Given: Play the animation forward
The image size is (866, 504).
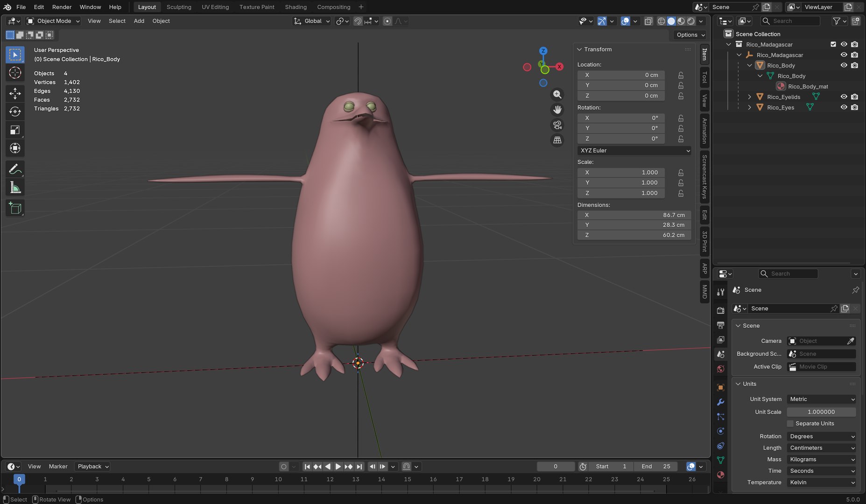Looking at the screenshot, I should point(338,467).
